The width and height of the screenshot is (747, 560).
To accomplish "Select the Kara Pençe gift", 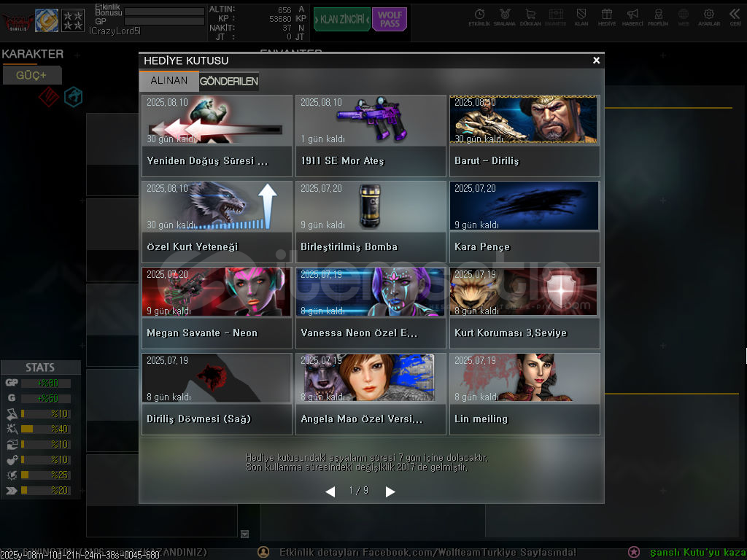I will [x=525, y=222].
